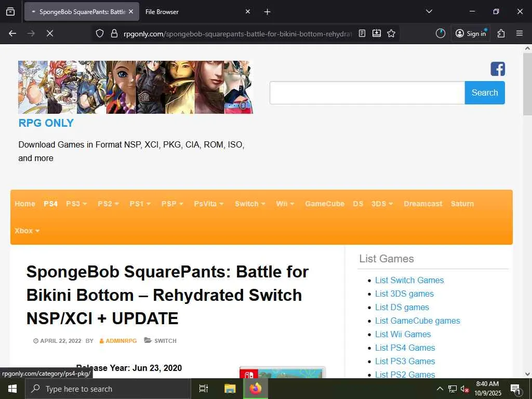Viewport: 532px width, 399px height.
Task: Open notification center icon
Action: click(515, 389)
